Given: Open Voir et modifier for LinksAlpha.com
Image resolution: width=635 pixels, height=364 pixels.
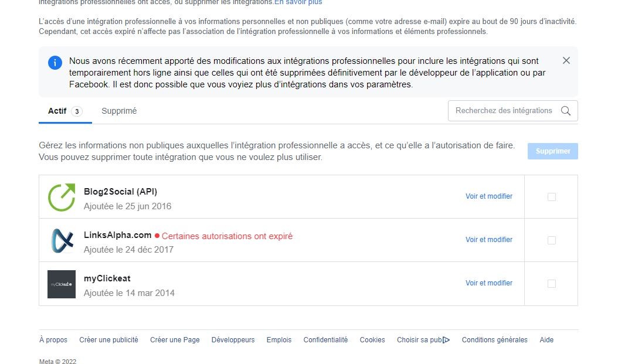Looking at the screenshot, I should [489, 240].
